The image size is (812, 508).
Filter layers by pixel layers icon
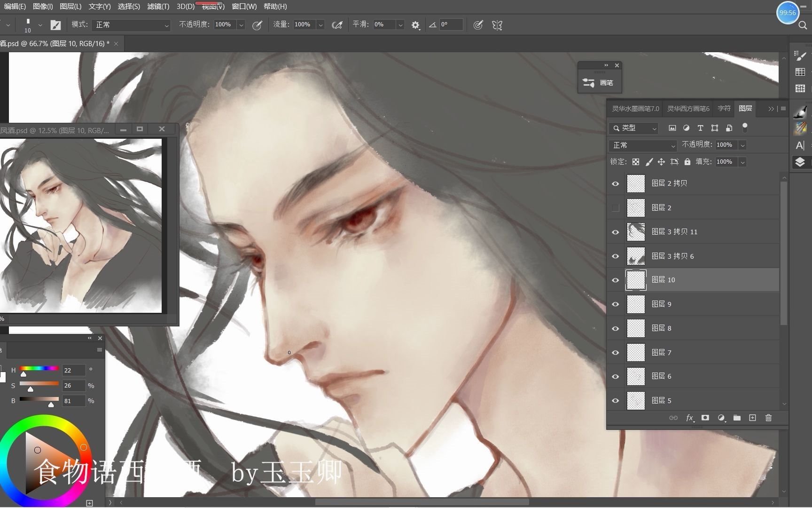672,128
